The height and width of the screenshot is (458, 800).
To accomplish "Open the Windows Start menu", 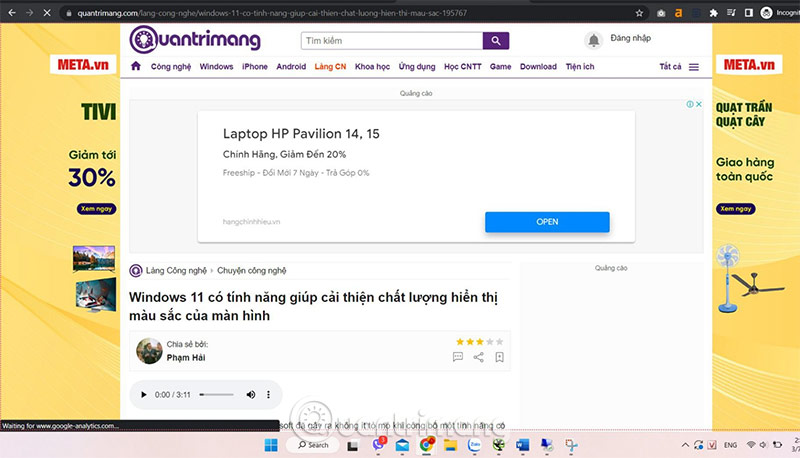I will [x=271, y=445].
